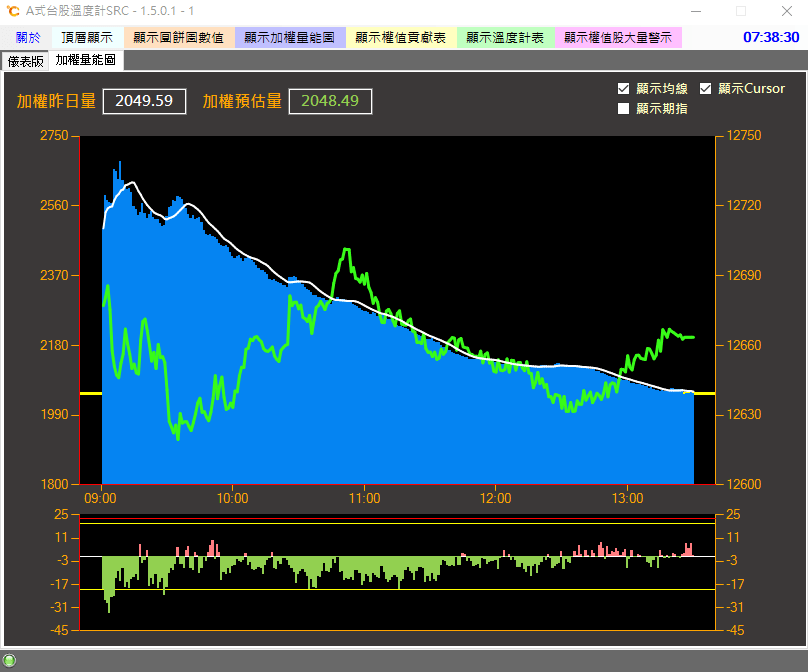Click the 1990 left axis label
The height and width of the screenshot is (672, 808).
[x=54, y=415]
